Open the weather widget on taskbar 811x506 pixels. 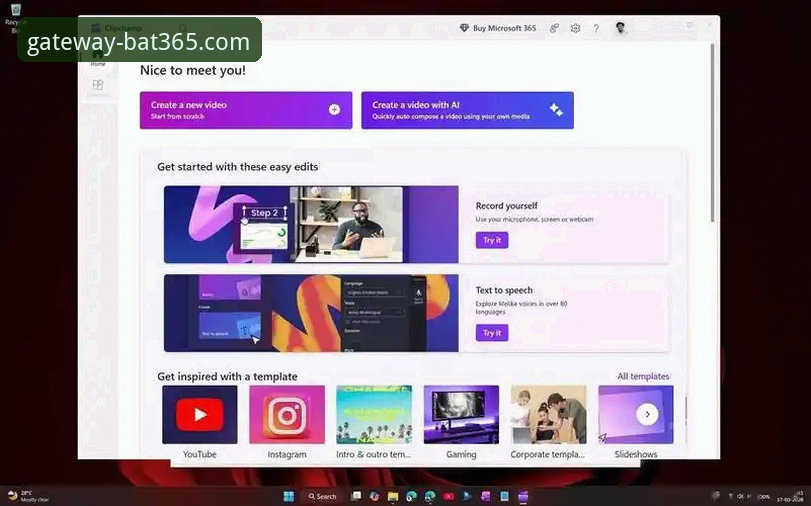coord(29,496)
